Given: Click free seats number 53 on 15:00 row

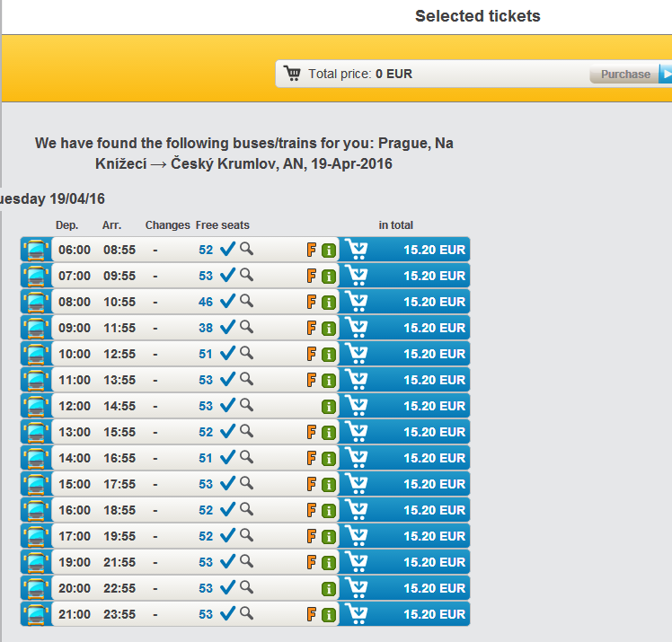Looking at the screenshot, I should pyautogui.click(x=206, y=484).
